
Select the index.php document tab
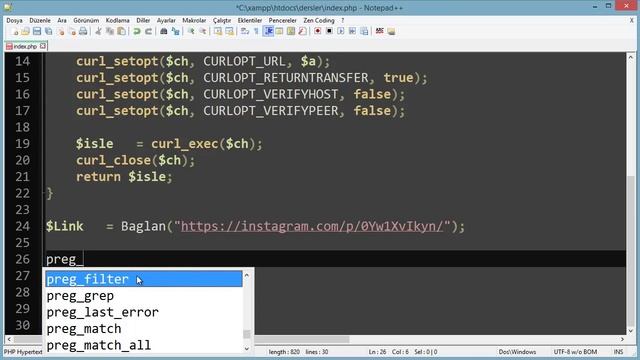point(25,46)
